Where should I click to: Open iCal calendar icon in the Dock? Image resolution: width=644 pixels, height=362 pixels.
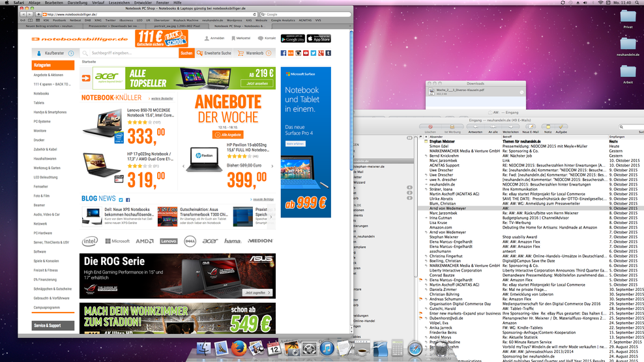274,349
